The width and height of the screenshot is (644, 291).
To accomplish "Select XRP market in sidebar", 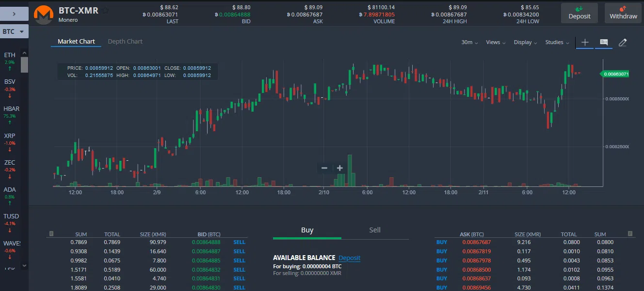I will [x=10, y=142].
